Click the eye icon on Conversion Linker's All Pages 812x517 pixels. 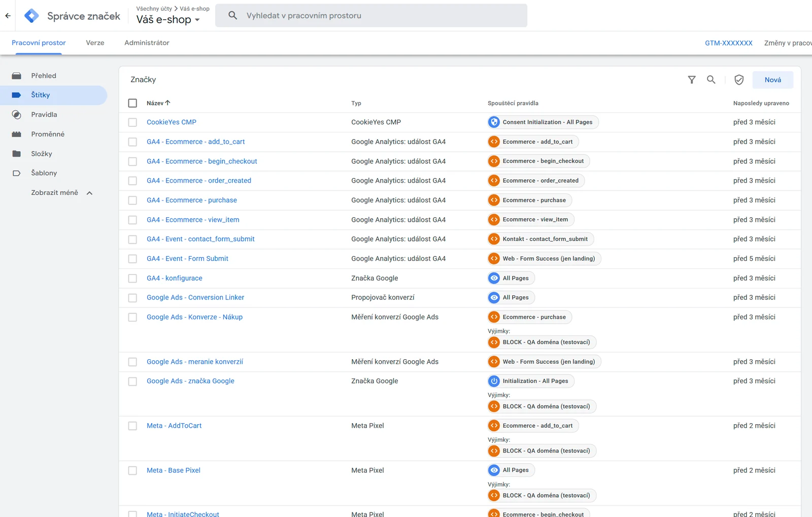tap(494, 297)
